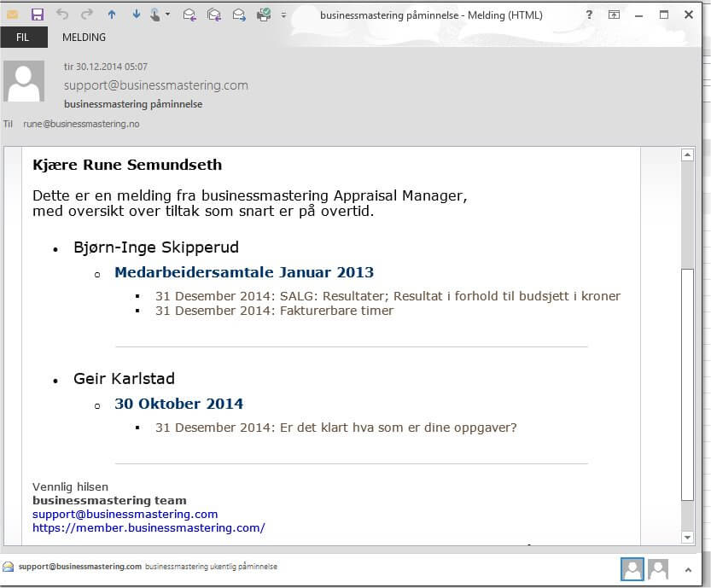Click the ribbon display options icon

(x=614, y=15)
